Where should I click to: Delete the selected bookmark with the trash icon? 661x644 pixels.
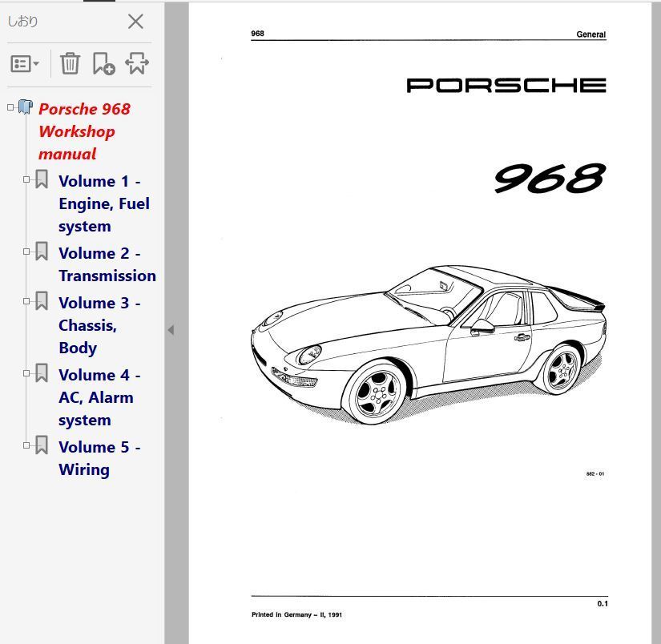click(x=70, y=63)
